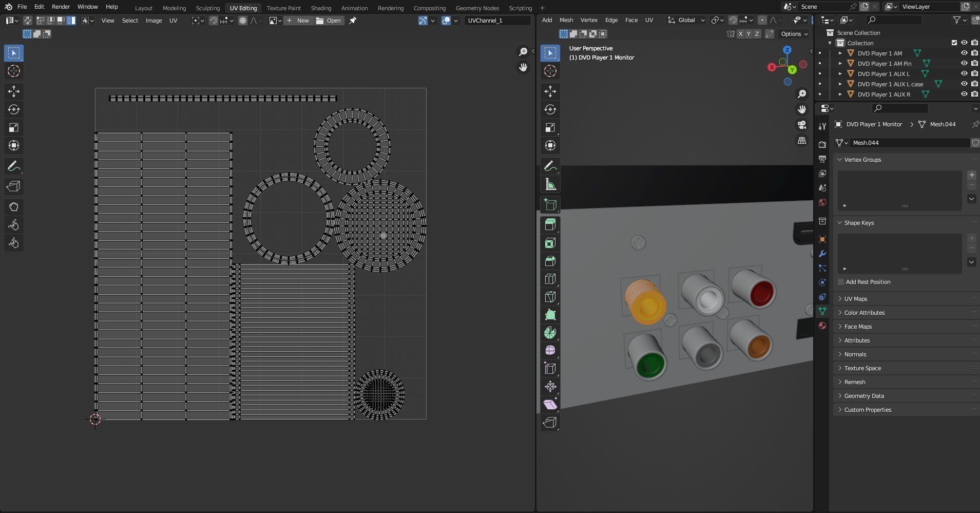Add a new vertex group
Screen dimensions: 980x513
click(972, 175)
